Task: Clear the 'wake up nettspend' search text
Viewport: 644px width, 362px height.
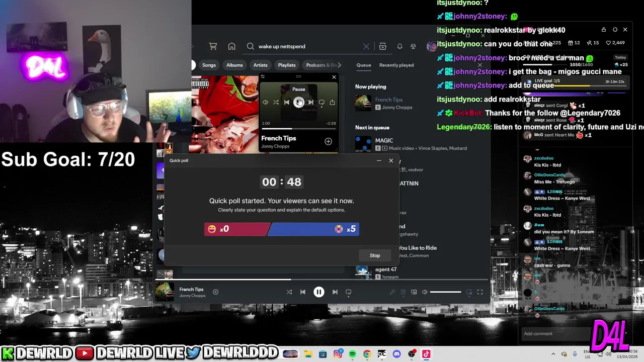Action: pyautogui.click(x=366, y=46)
